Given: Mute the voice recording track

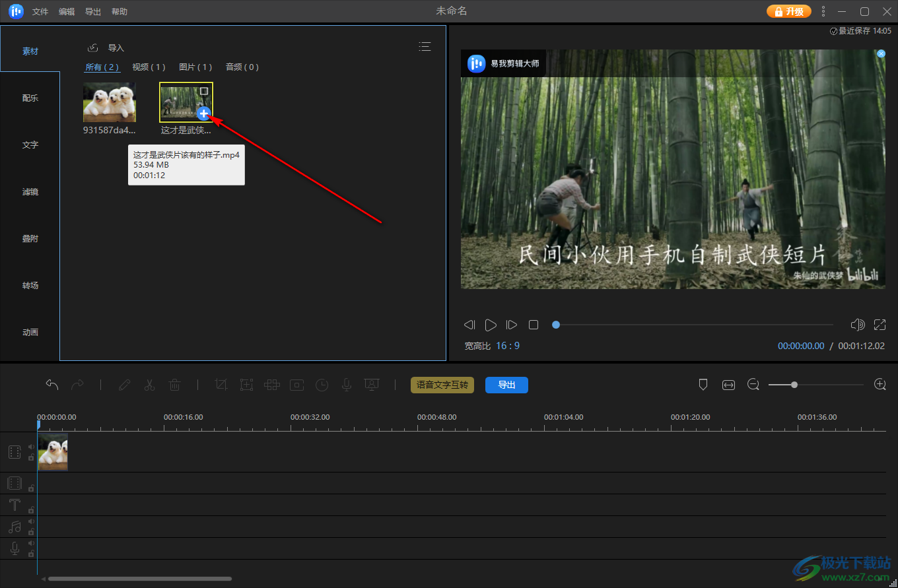Looking at the screenshot, I should pyautogui.click(x=31, y=543).
